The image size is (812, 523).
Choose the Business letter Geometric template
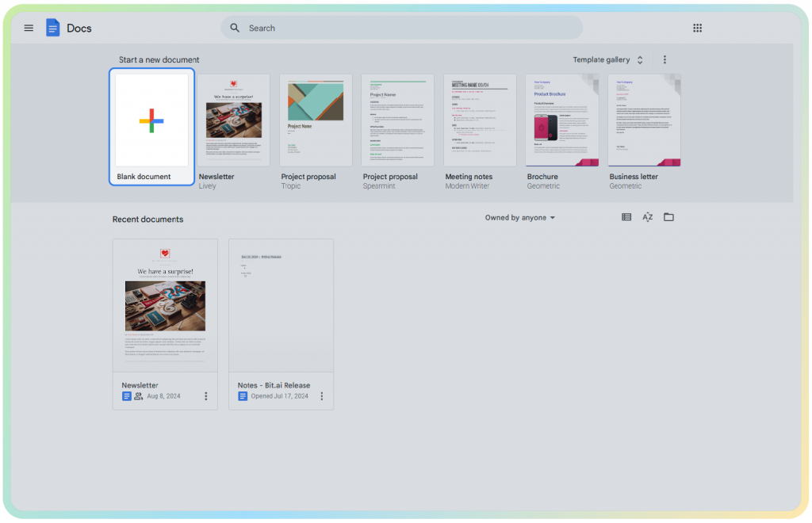[644, 120]
